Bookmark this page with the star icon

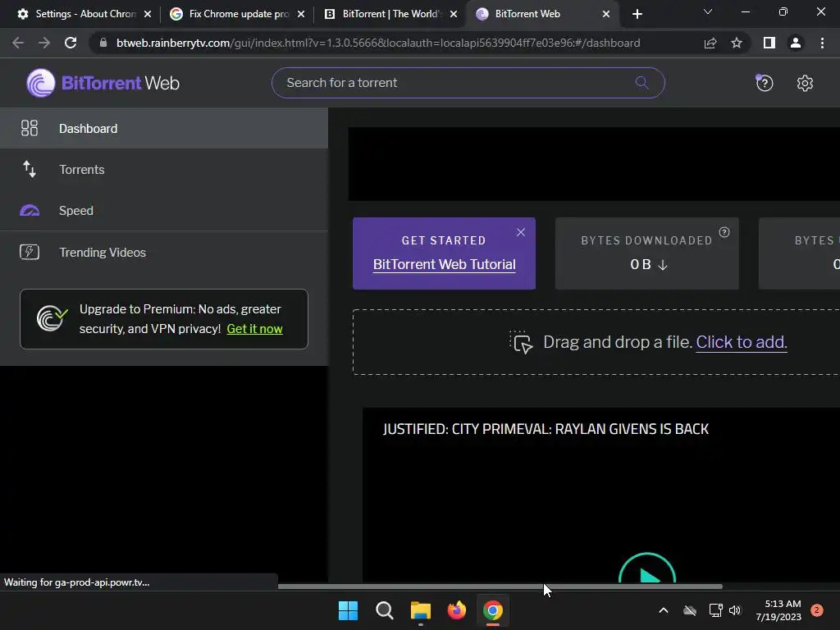pos(737,43)
